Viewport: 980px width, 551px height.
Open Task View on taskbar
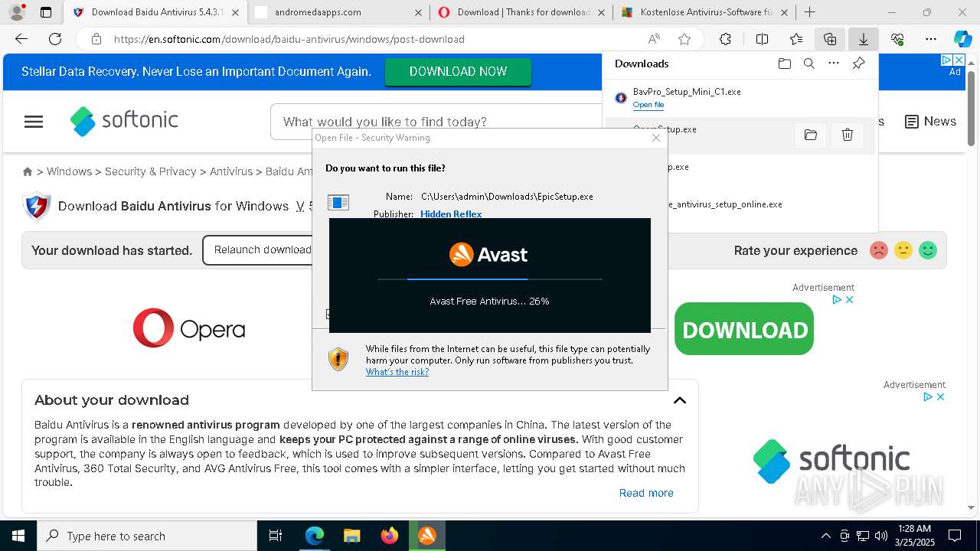coord(276,536)
